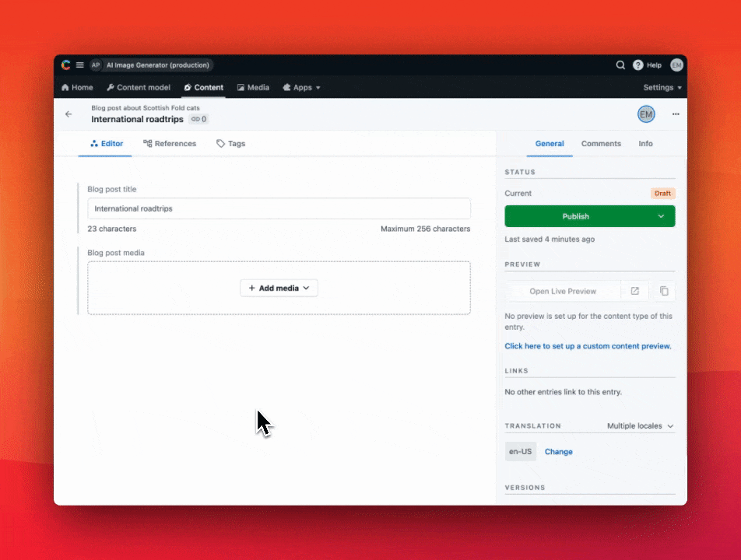Select Content navigation item
Image resolution: width=741 pixels, height=560 pixels.
pos(204,87)
